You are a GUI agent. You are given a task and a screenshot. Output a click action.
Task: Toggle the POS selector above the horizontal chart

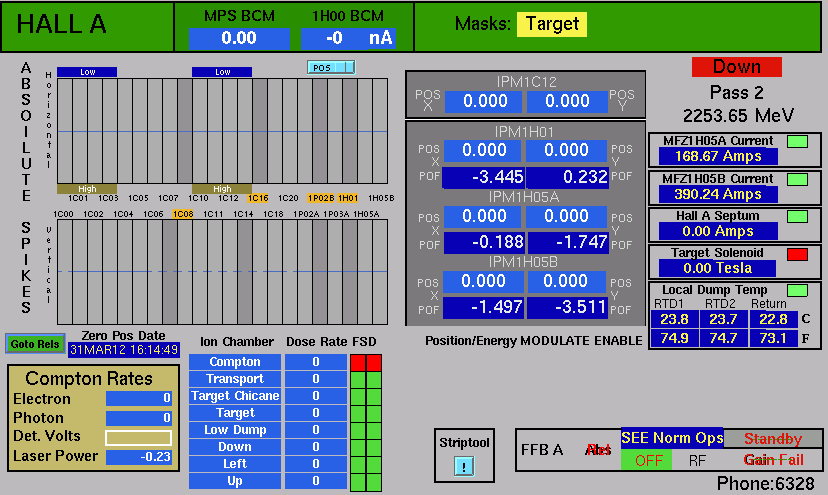tap(331, 68)
